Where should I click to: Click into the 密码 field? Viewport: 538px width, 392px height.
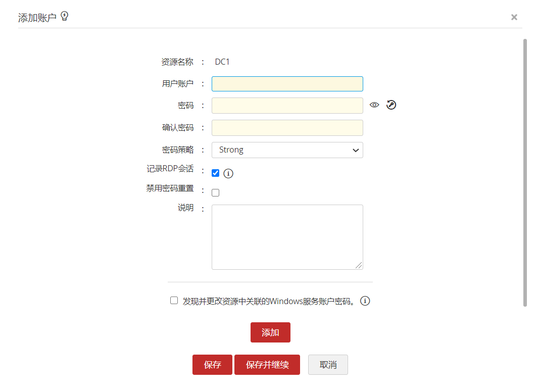click(x=287, y=106)
